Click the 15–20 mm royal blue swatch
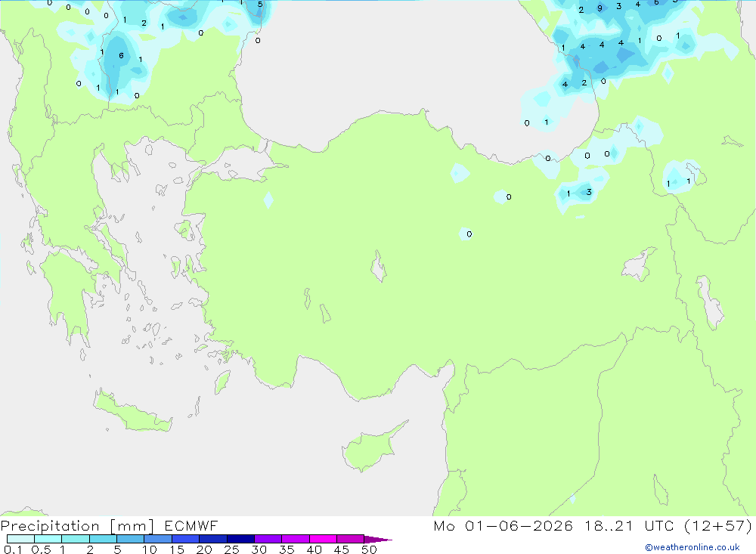 coord(185,539)
